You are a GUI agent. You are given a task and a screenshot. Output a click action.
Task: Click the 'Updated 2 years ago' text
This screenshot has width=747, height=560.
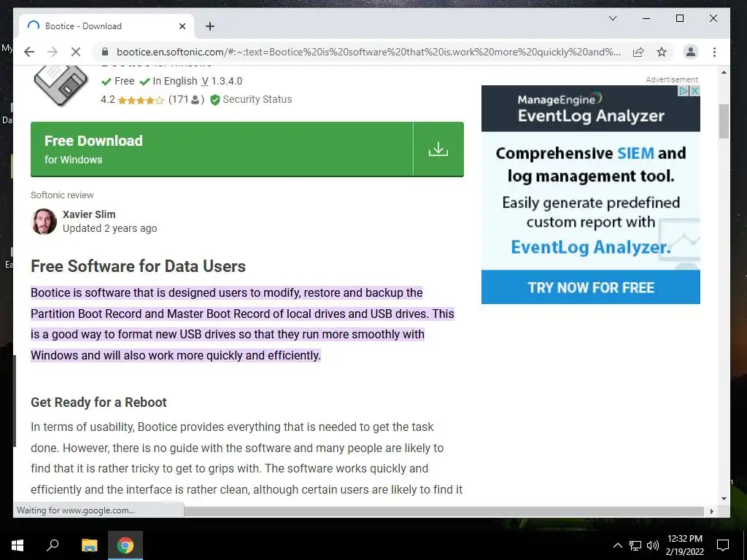coord(110,228)
